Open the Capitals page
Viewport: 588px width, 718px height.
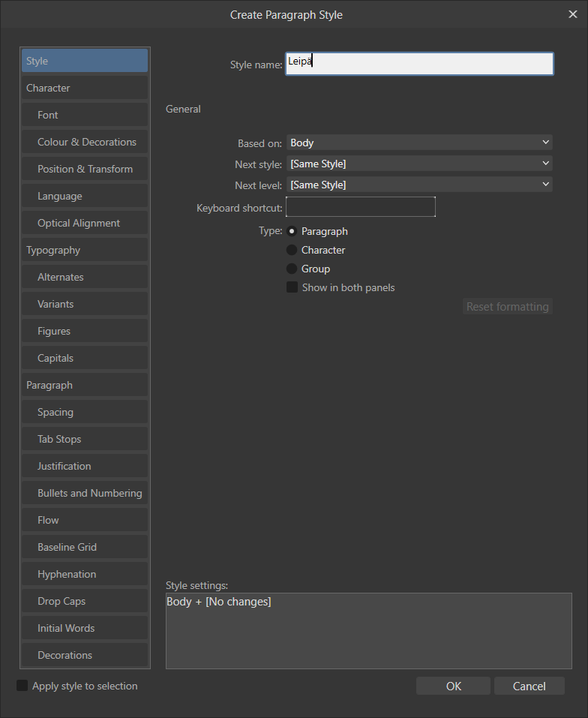[85, 358]
